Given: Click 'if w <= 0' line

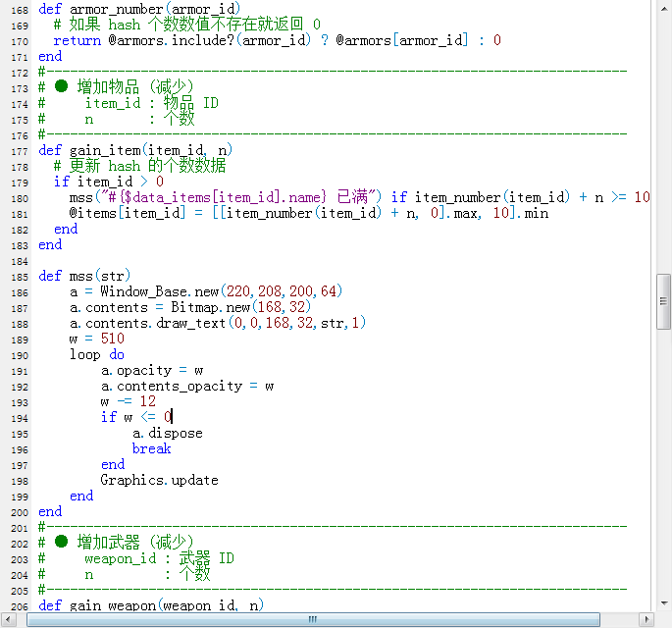Looking at the screenshot, I should point(136,418).
